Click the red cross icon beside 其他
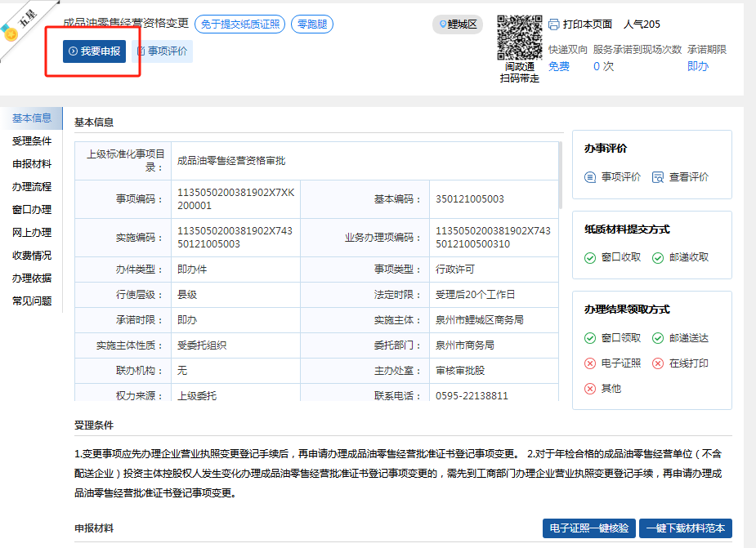 click(x=590, y=389)
